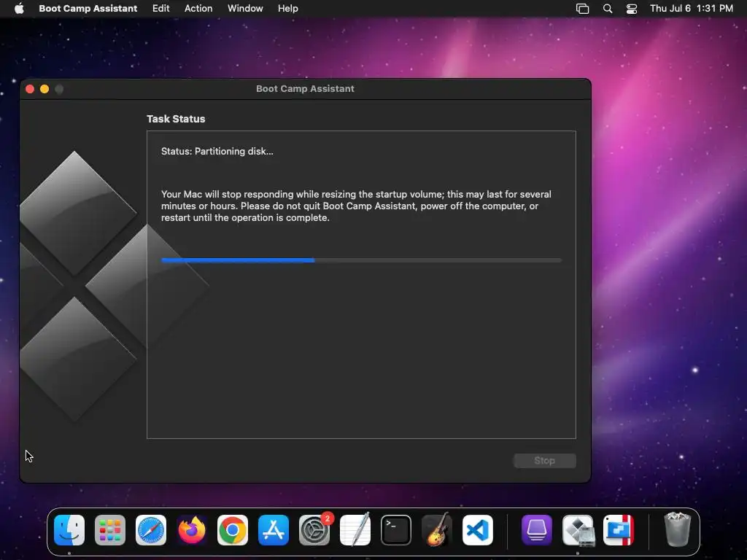Open the purple Apple Configurator Dock icon

tap(537, 530)
